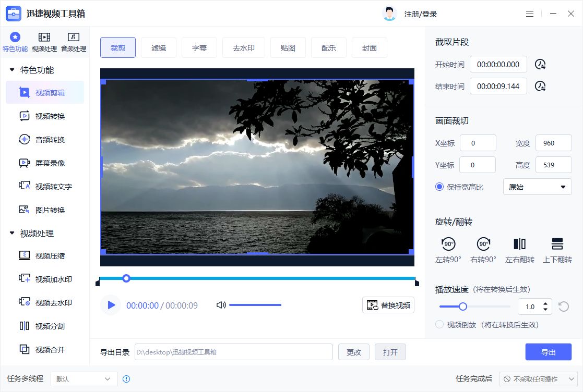Click the playback speed slider handle
The height and width of the screenshot is (392, 583).
463,307
